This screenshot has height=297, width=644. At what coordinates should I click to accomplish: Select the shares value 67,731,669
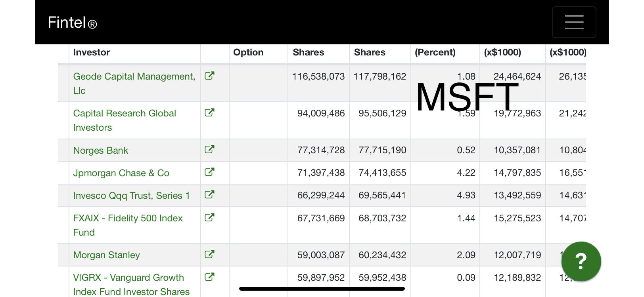321,218
